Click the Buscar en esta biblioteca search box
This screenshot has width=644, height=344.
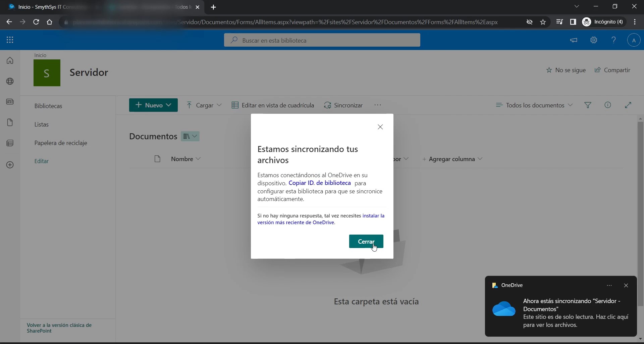pyautogui.click(x=322, y=40)
